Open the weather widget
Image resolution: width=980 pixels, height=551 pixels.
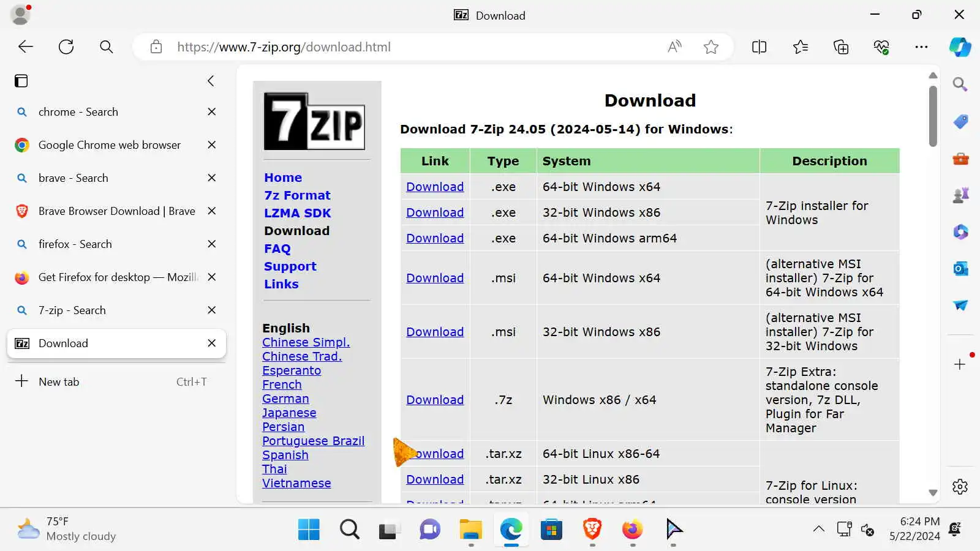click(67, 529)
